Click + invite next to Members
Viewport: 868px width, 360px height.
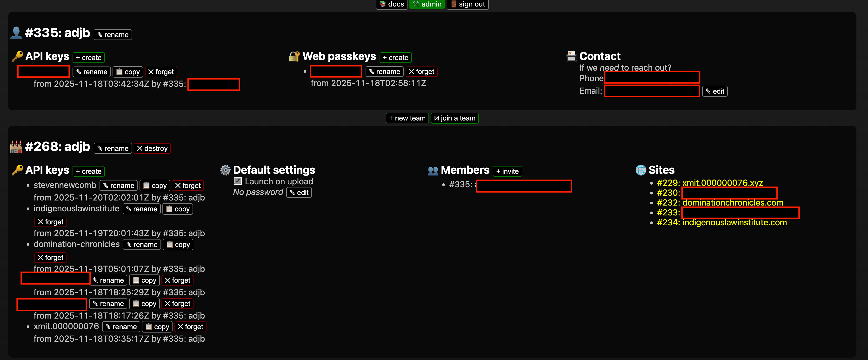click(507, 171)
